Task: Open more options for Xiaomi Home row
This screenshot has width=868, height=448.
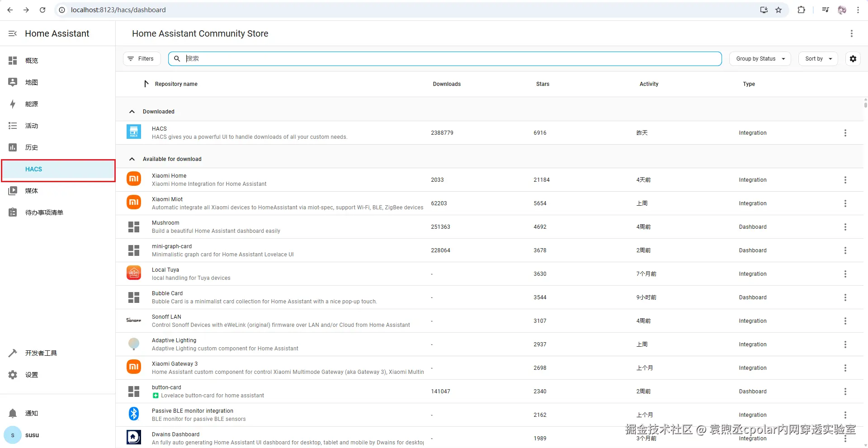Action: (x=845, y=180)
